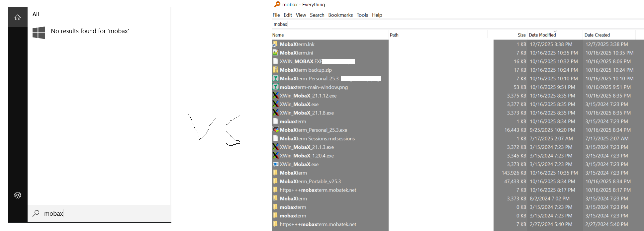644x231 pixels.
Task: Click the Windows logo next to 'No results found'
Action: (39, 33)
